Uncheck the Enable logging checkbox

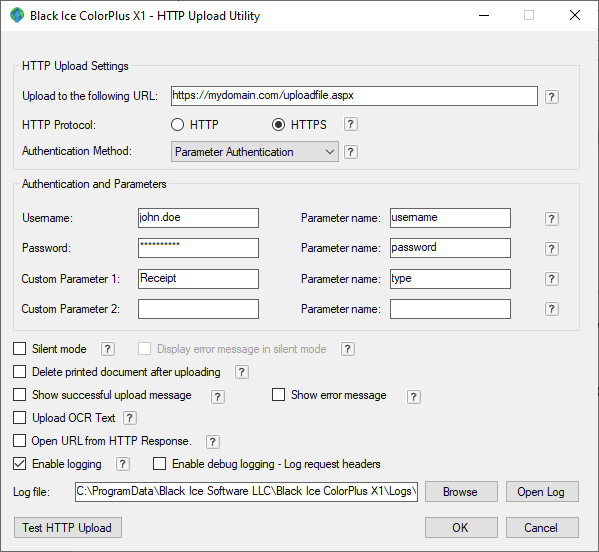19,463
